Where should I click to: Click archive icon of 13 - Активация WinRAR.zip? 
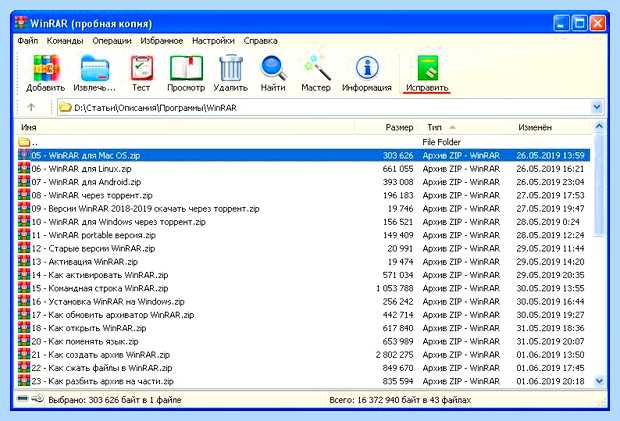24,261
